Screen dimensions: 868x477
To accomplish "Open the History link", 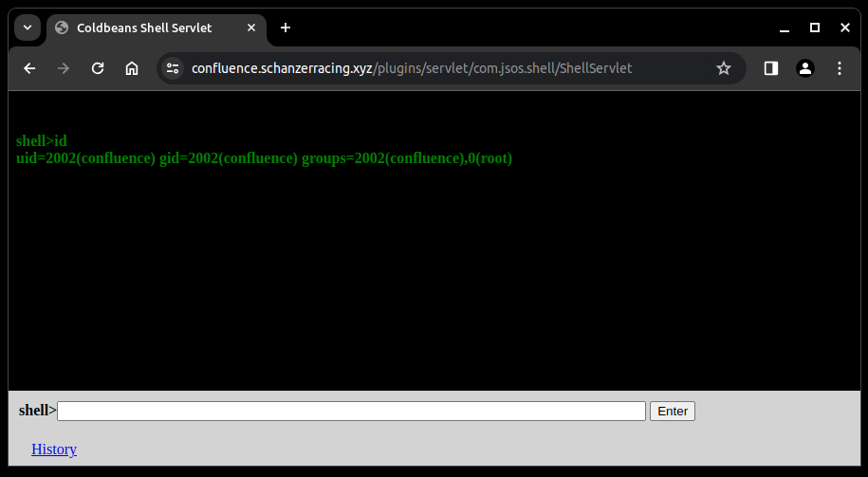I will click(x=54, y=449).
